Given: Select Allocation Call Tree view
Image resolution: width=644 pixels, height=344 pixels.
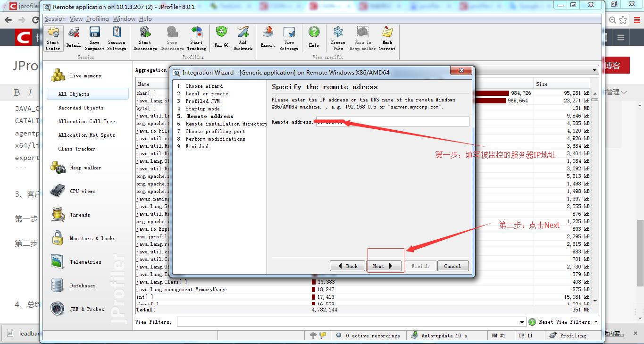Looking at the screenshot, I should [x=86, y=121].
